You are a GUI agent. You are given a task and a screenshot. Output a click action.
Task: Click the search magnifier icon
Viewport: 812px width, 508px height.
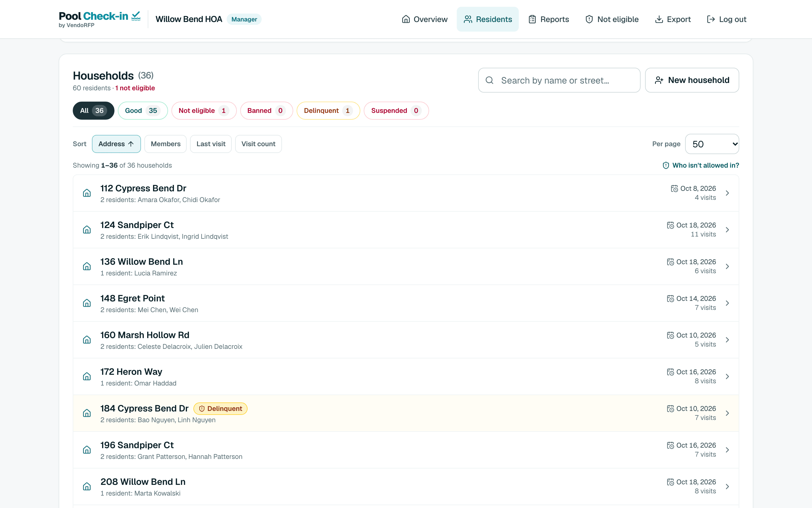pos(489,80)
